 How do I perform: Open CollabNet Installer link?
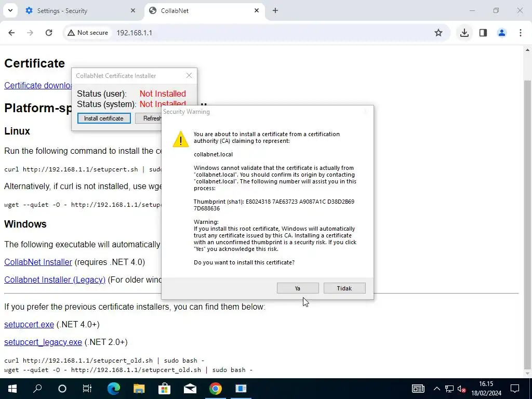(38, 262)
